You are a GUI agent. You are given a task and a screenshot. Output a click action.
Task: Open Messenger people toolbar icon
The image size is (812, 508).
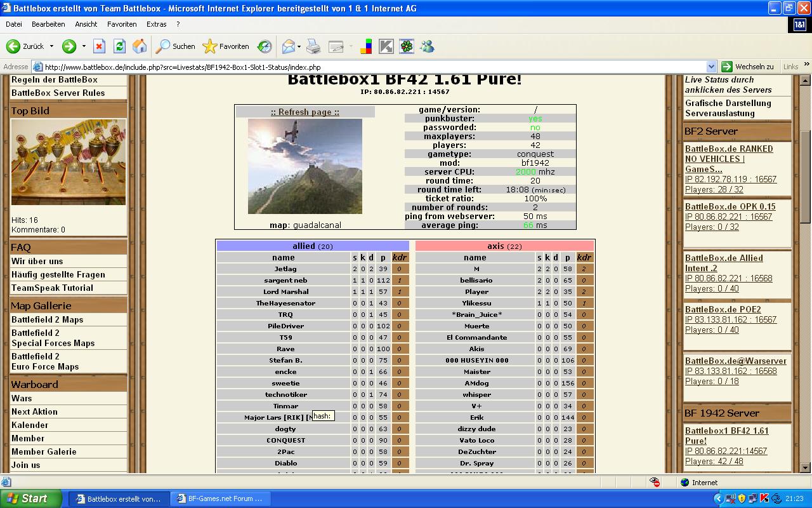(427, 46)
